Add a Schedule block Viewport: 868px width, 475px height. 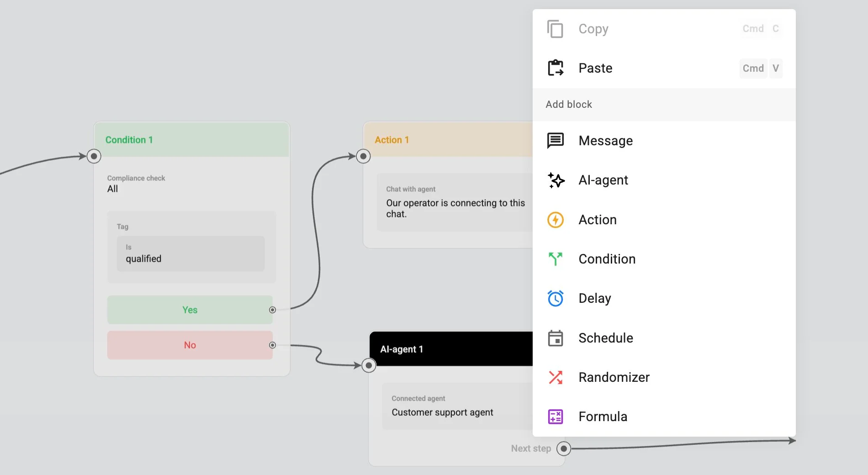(x=664, y=338)
